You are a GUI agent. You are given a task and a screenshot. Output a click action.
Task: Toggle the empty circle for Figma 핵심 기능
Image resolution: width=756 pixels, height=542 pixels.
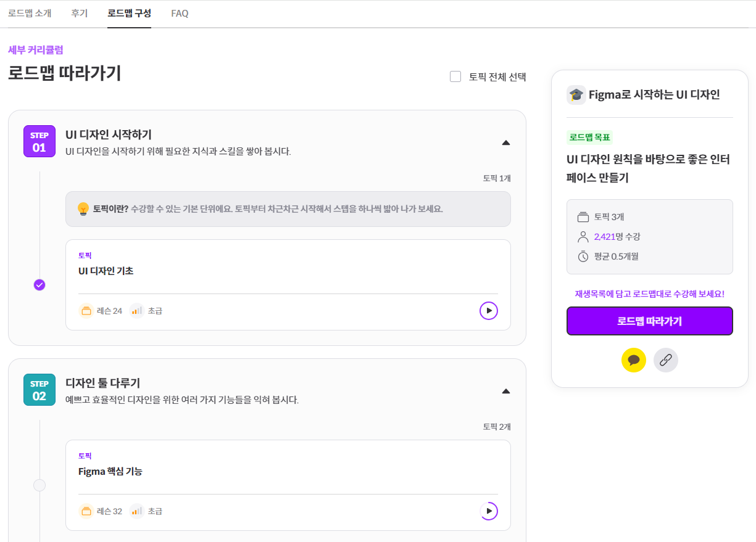pyautogui.click(x=39, y=485)
